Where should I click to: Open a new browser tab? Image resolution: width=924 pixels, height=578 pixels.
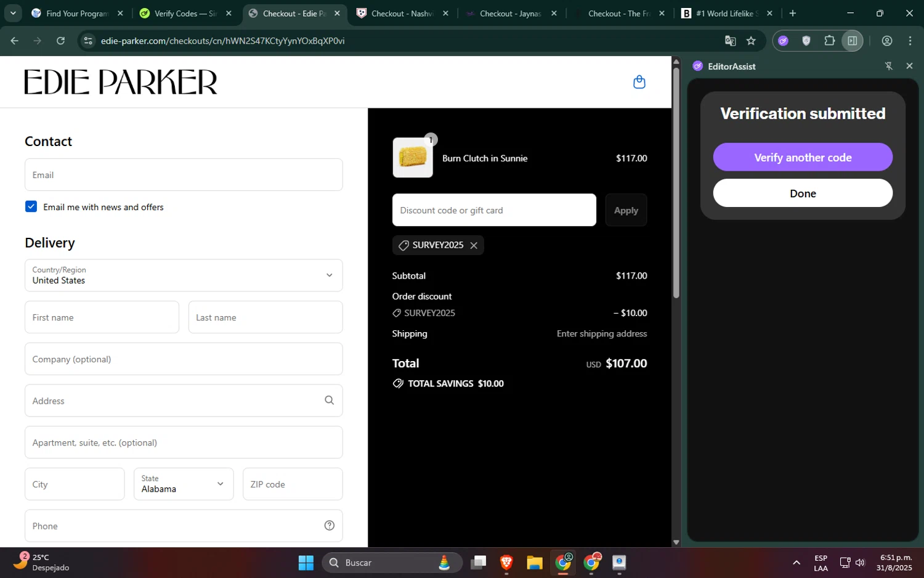tap(793, 13)
